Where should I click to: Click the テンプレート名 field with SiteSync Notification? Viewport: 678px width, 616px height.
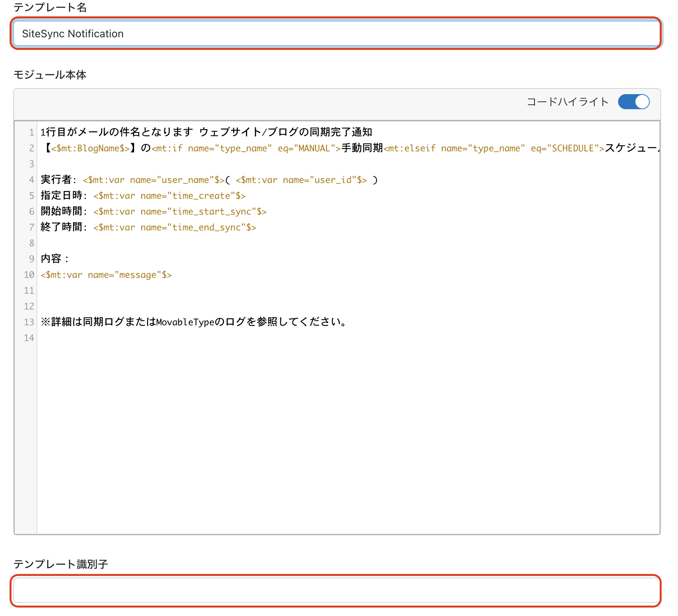coord(336,34)
